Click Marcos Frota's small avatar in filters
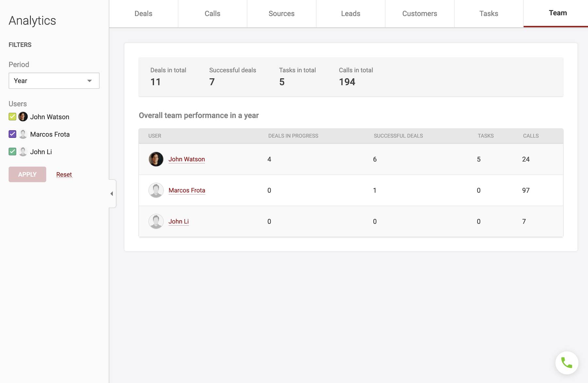Image resolution: width=588 pixels, height=383 pixels. [x=23, y=134]
